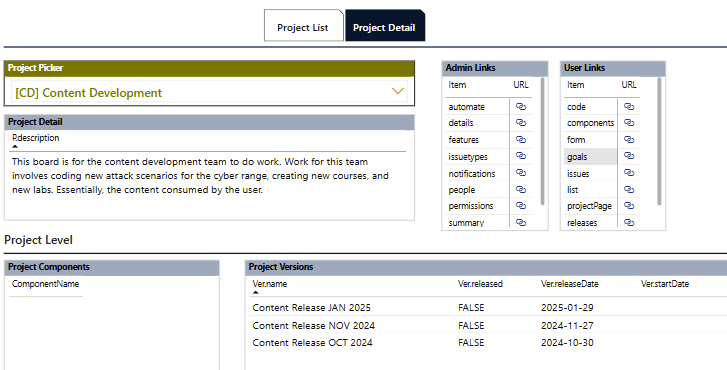Screen dimensions: 727x370
Task: Click the 2024-11-27 release date cell
Action: pyautogui.click(x=567, y=325)
